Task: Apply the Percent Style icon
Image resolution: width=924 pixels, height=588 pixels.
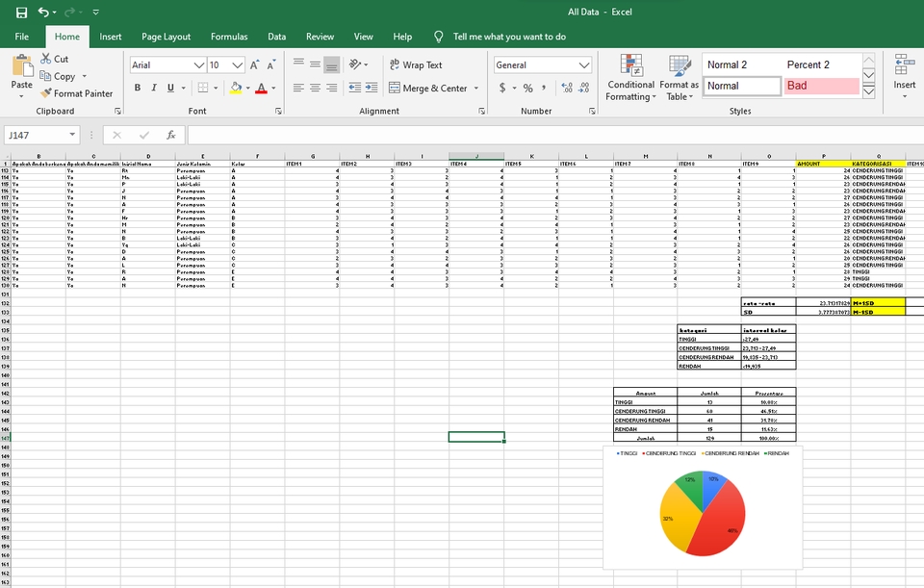Action: (526, 88)
